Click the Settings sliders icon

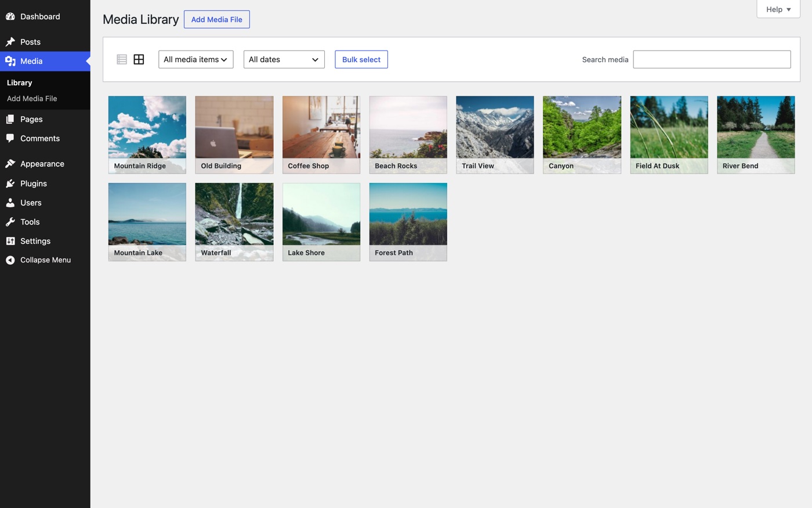(x=10, y=241)
